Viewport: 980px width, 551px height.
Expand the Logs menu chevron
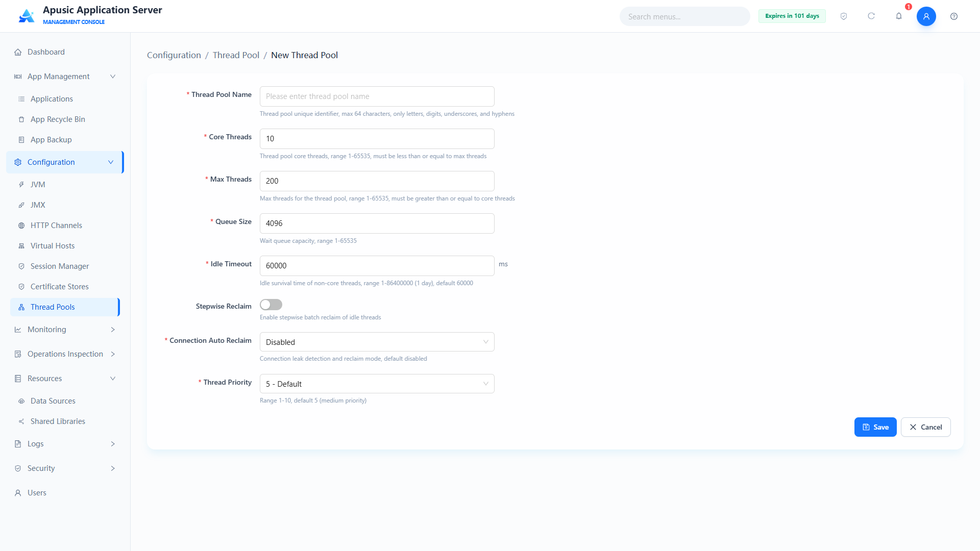point(113,444)
